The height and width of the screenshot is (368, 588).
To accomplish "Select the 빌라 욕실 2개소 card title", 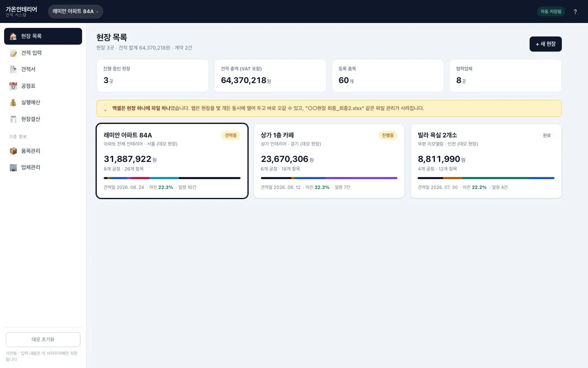I will [437, 135].
